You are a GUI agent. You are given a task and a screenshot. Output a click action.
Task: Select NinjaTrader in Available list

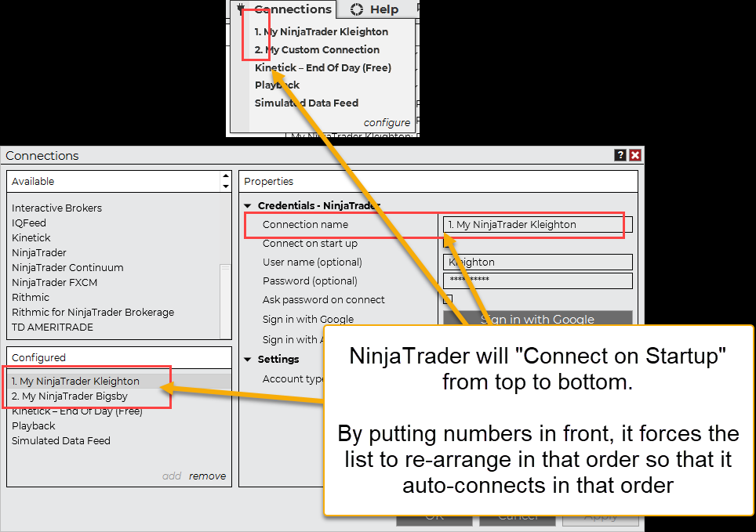click(x=39, y=253)
